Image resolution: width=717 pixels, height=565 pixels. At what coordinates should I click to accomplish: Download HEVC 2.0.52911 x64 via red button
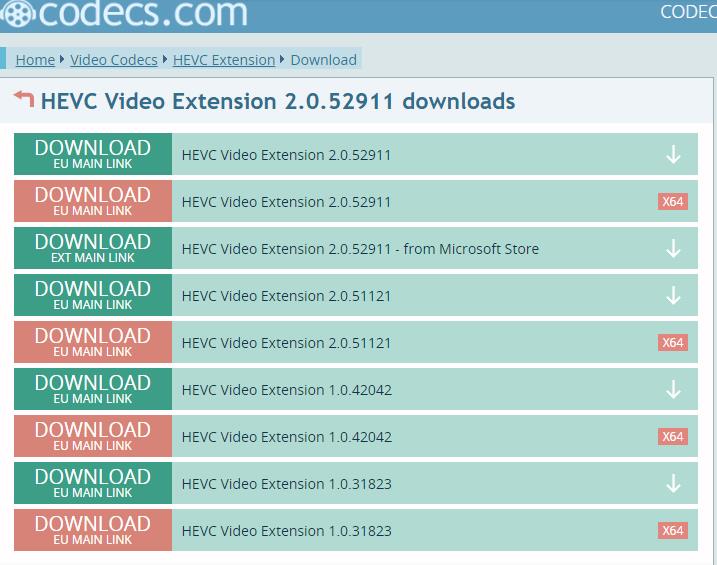point(93,201)
